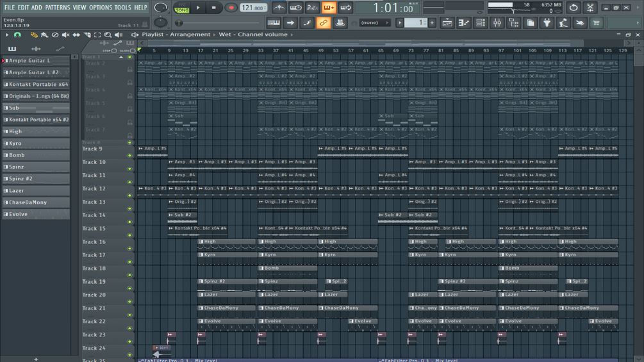Select the ChaseDaMony channel in picker
The height and width of the screenshot is (362, 644).
pyautogui.click(x=36, y=202)
